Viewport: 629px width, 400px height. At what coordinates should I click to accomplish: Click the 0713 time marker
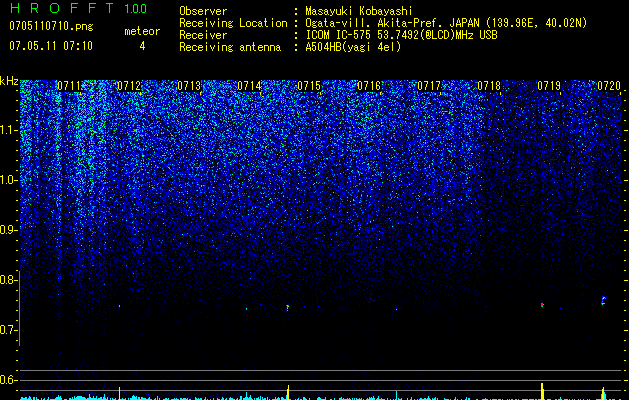(189, 86)
